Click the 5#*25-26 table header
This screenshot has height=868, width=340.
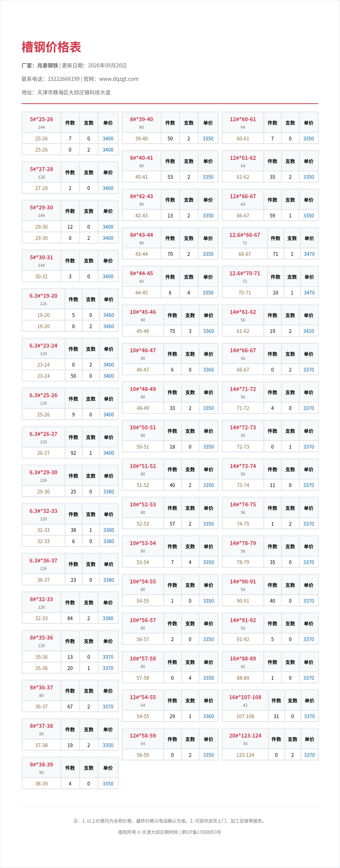pos(41,119)
